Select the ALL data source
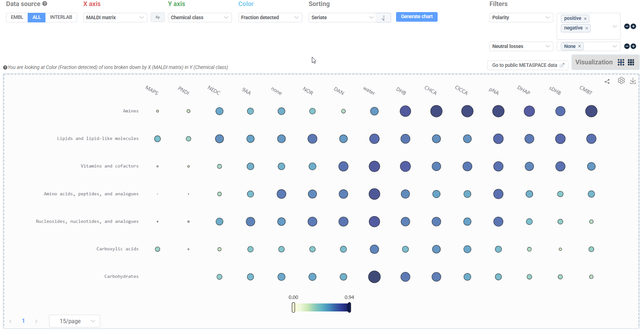Image resolution: width=644 pixels, height=331 pixels. click(37, 17)
